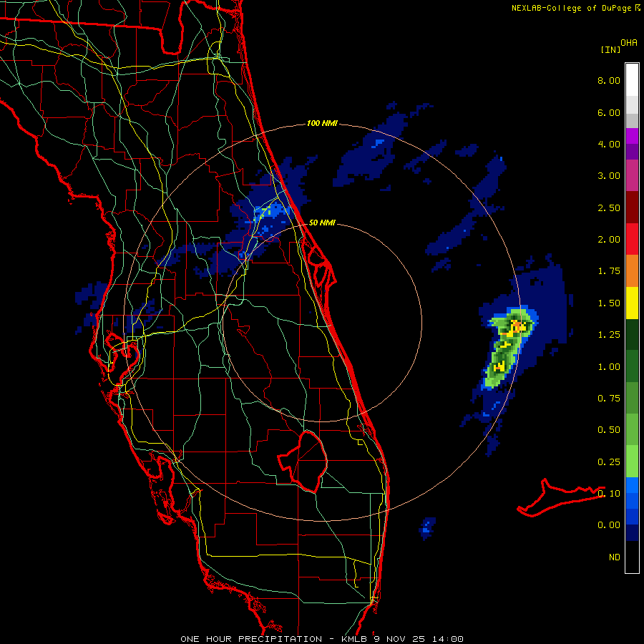Pick the light blue swatch beside 0.10
The height and width of the screenshot is (644, 644).
632,485
